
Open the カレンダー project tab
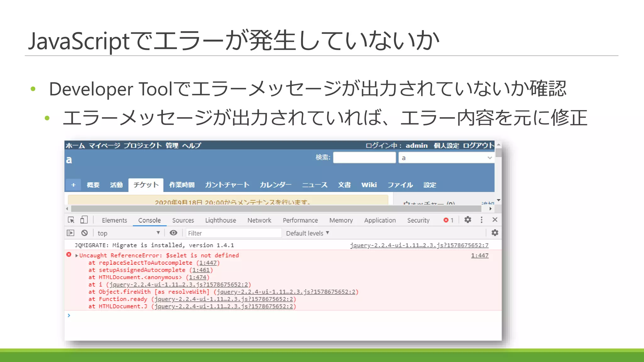click(275, 185)
